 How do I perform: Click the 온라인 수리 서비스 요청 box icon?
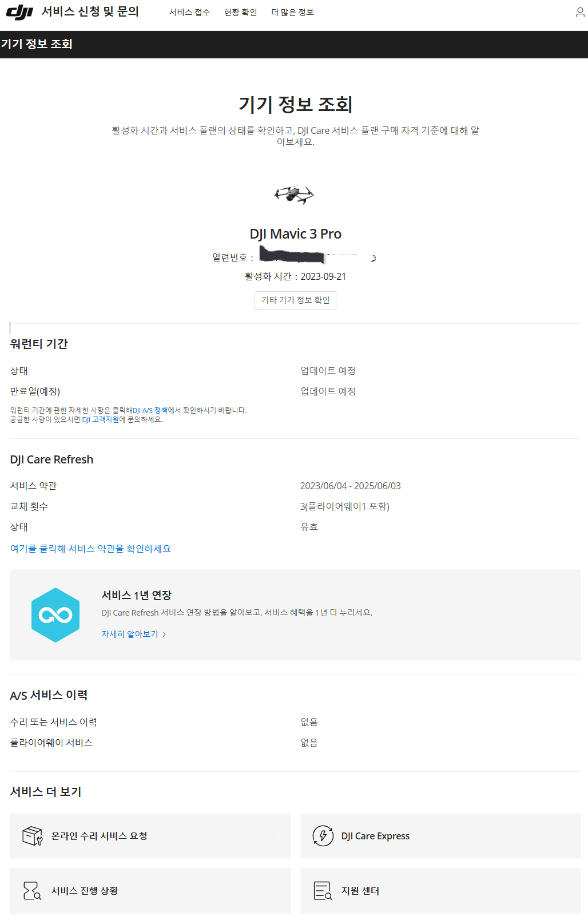click(x=33, y=836)
